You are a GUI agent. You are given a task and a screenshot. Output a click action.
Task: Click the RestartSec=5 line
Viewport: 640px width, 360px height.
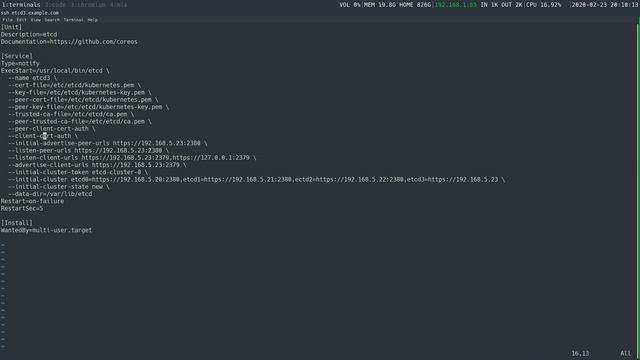pyautogui.click(x=22, y=209)
